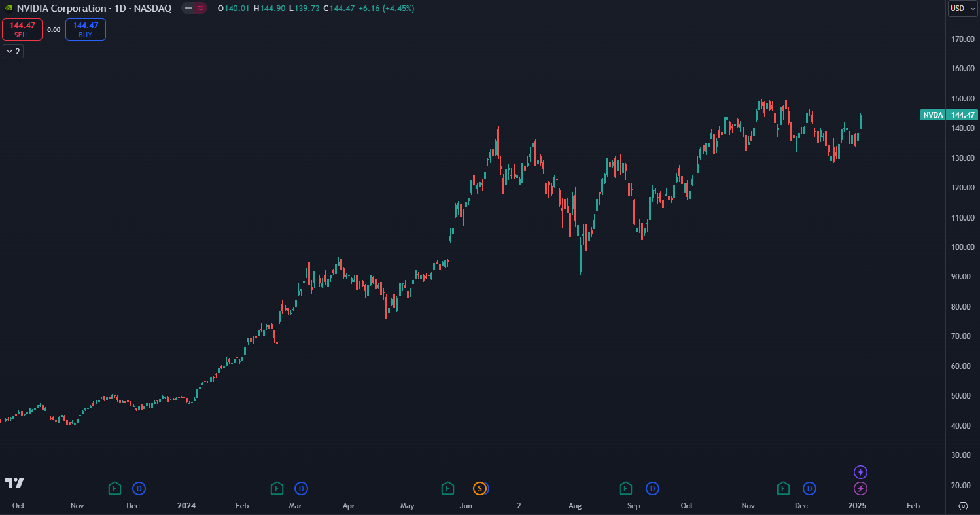980x515 pixels.
Task: Open the orange Split marker near June
Action: click(x=480, y=488)
